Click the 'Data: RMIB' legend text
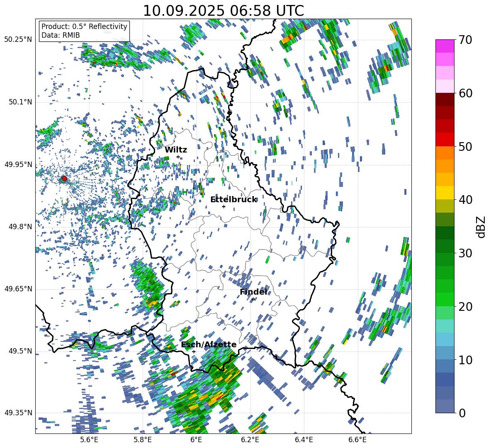The height and width of the screenshot is (448, 491). pos(61,35)
